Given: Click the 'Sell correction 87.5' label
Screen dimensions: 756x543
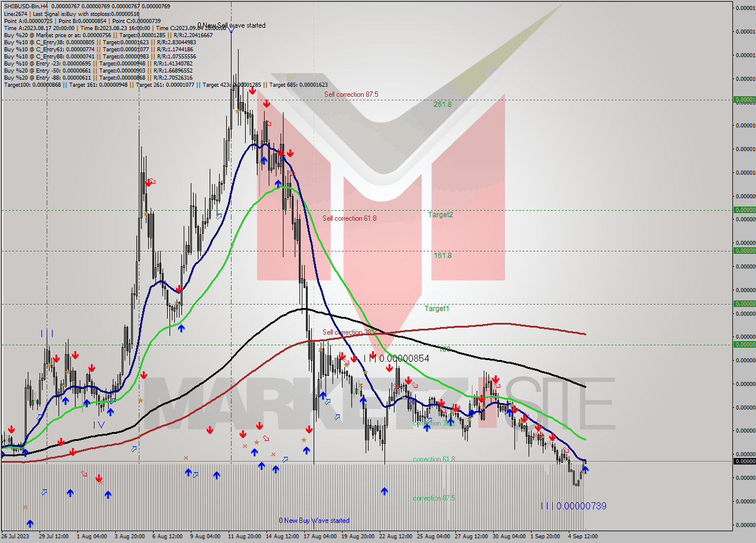Looking at the screenshot, I should (351, 94).
